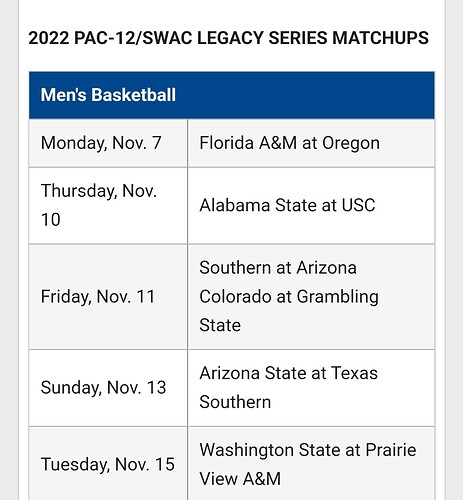This screenshot has width=463, height=500.
Task: Click the 2022 PAC-12/SWAC Legacy Series Matchups heading
Action: pyautogui.click(x=228, y=37)
